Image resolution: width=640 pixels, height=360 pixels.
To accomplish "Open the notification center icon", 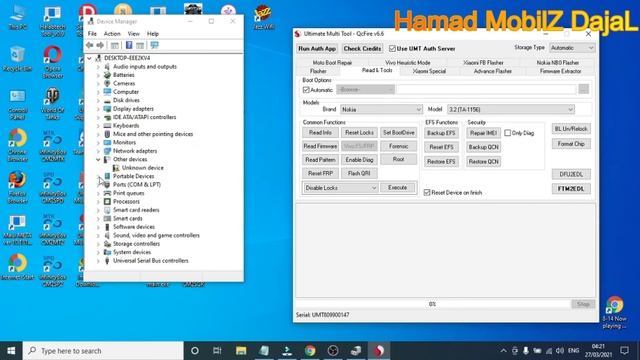I will pyautogui.click(x=624, y=351).
